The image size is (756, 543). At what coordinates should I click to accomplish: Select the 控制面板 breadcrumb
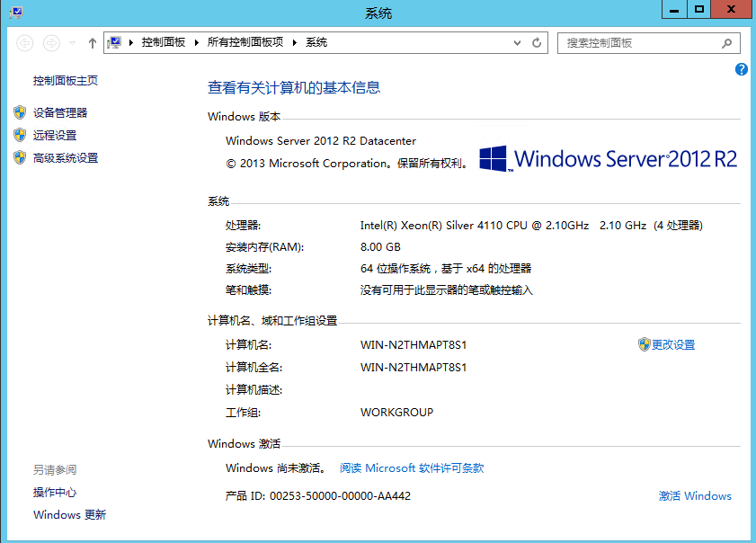pos(164,42)
